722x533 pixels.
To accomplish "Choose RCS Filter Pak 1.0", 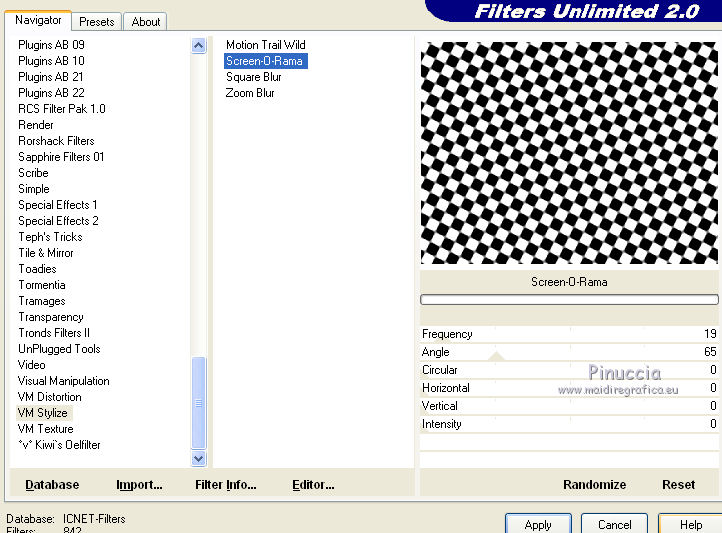I will [62, 109].
